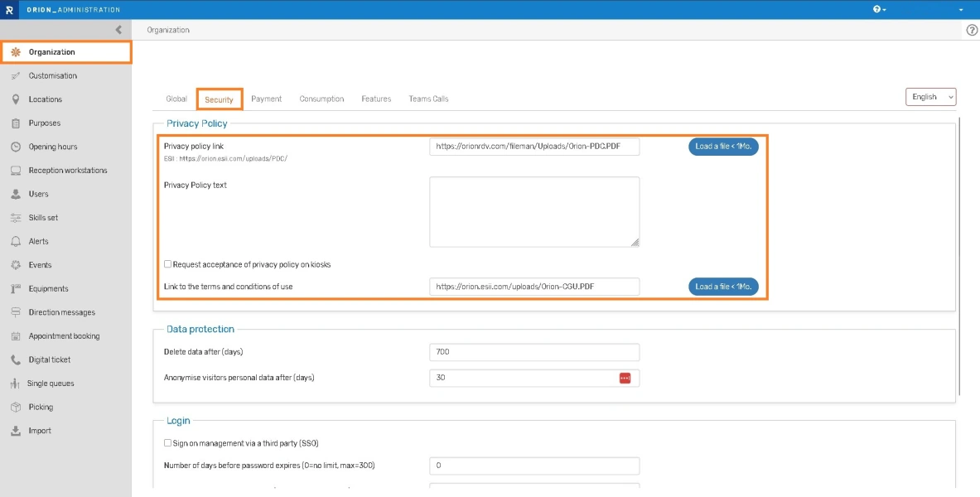Click the Opening hours clock icon
980x497 pixels.
(15, 147)
